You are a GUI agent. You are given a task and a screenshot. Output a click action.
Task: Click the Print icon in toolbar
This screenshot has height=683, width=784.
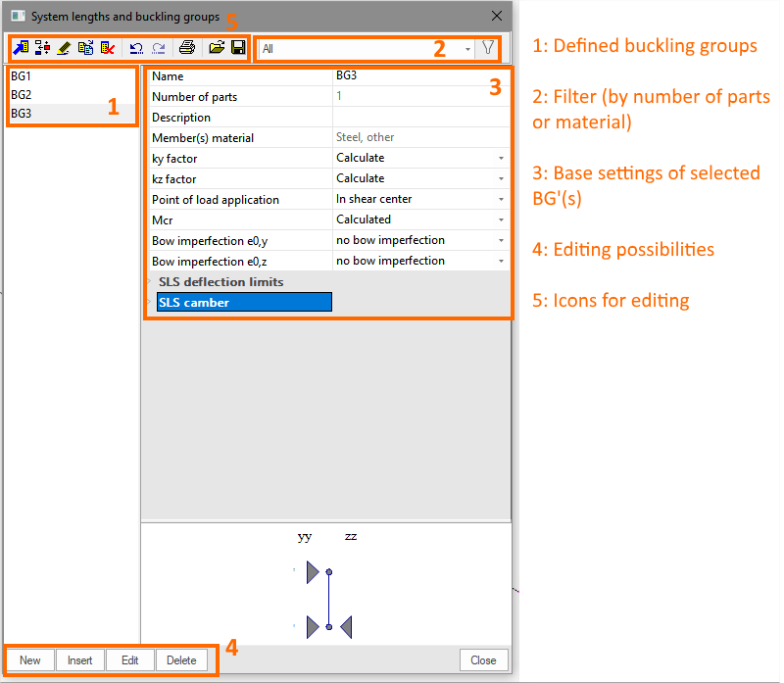187,47
